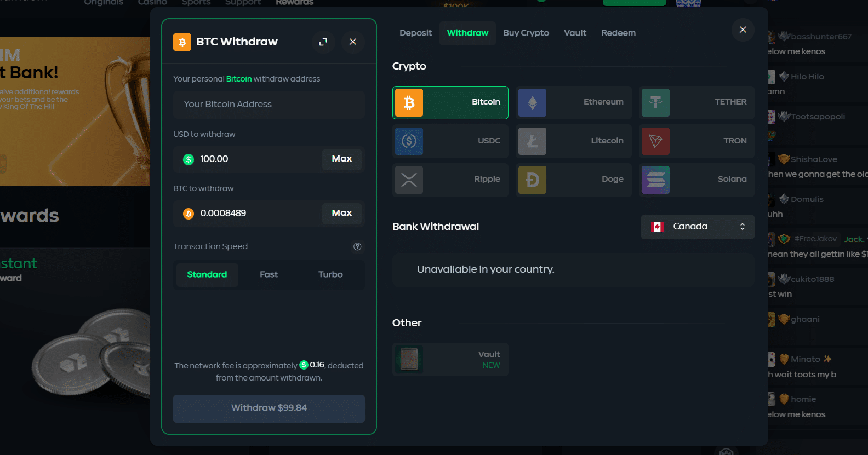Click chat user homie
The height and width of the screenshot is (455, 868).
[x=803, y=399]
